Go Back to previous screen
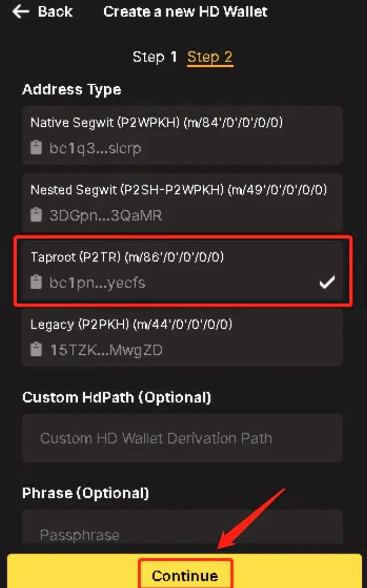The image size is (367, 588). pos(54,12)
